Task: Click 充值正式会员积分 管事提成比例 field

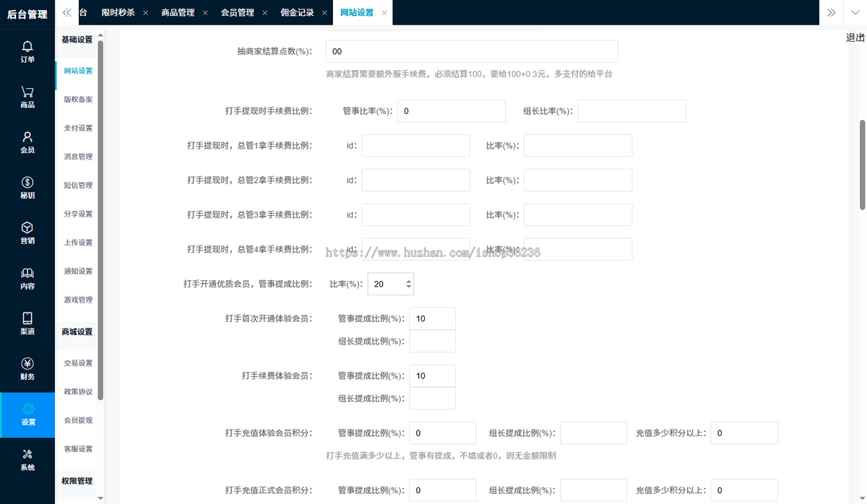Action: coord(443,490)
